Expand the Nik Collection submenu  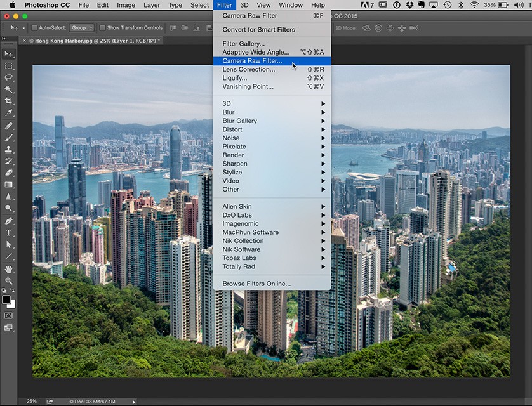(243, 240)
